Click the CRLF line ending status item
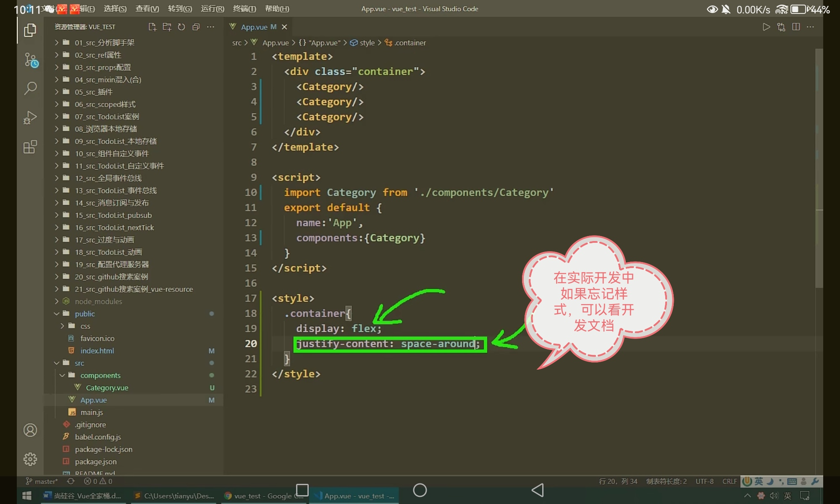840x504 pixels. point(729,481)
